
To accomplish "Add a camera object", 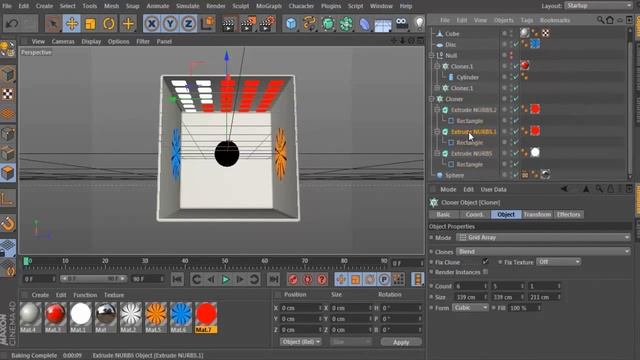I will coord(402,24).
